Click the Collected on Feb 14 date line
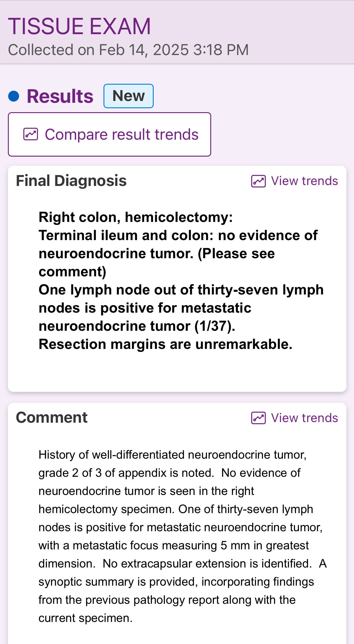Screen dimensions: 354x644 click(128, 50)
